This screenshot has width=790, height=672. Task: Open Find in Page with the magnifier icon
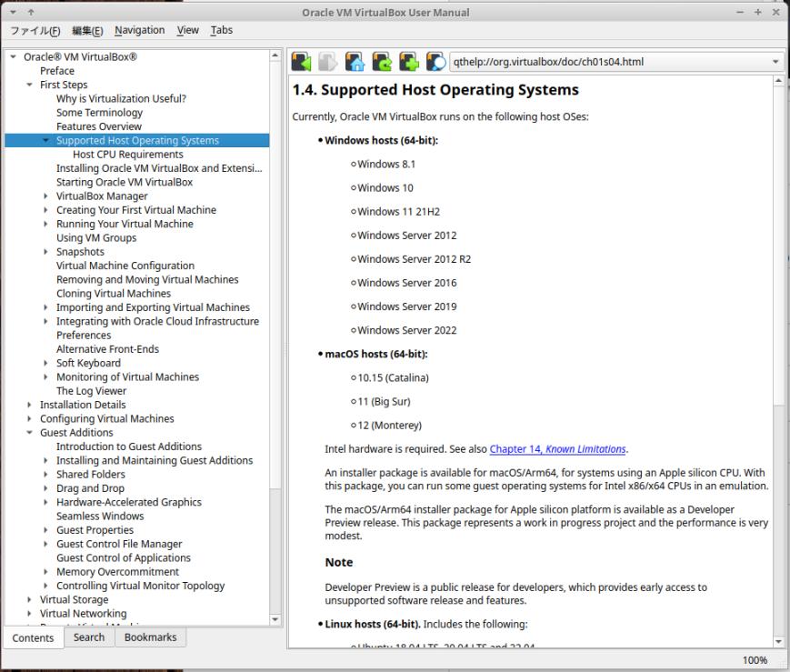[x=435, y=62]
